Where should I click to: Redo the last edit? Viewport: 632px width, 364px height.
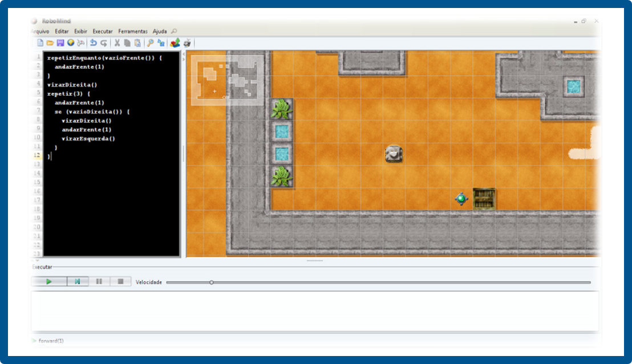coord(104,43)
